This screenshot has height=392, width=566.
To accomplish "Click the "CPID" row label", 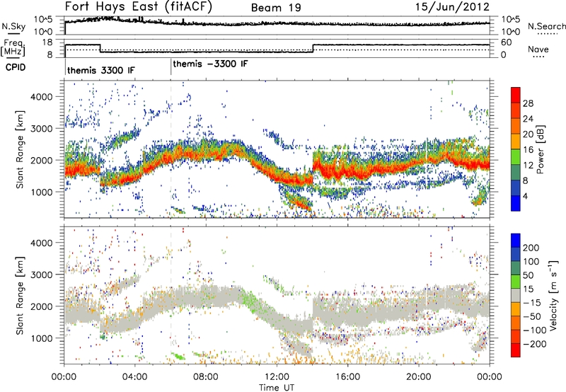I will [16, 67].
